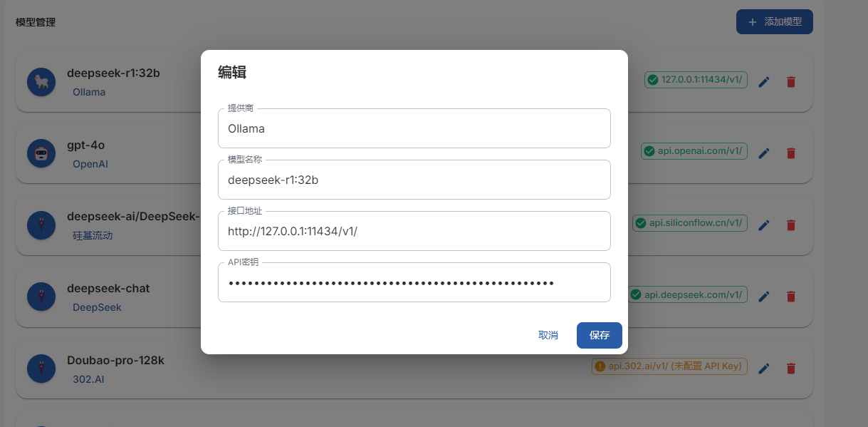Click the edit pencil for gpt-4o row

(x=764, y=153)
